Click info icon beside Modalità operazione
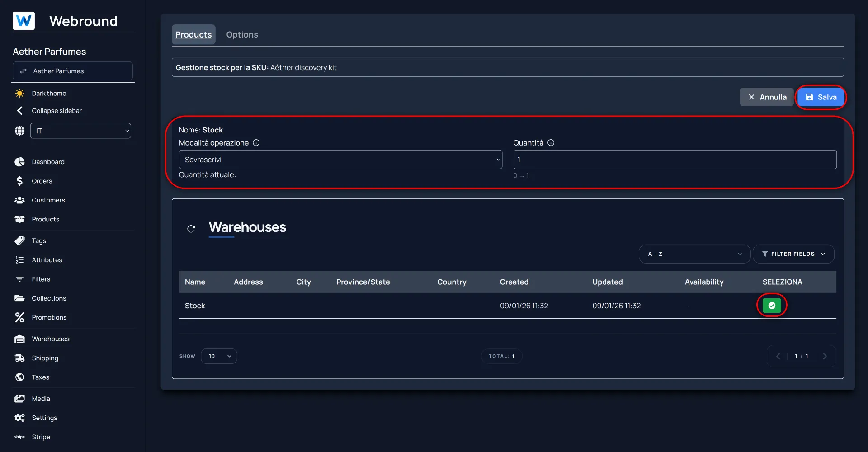The width and height of the screenshot is (868, 452). 256,143
